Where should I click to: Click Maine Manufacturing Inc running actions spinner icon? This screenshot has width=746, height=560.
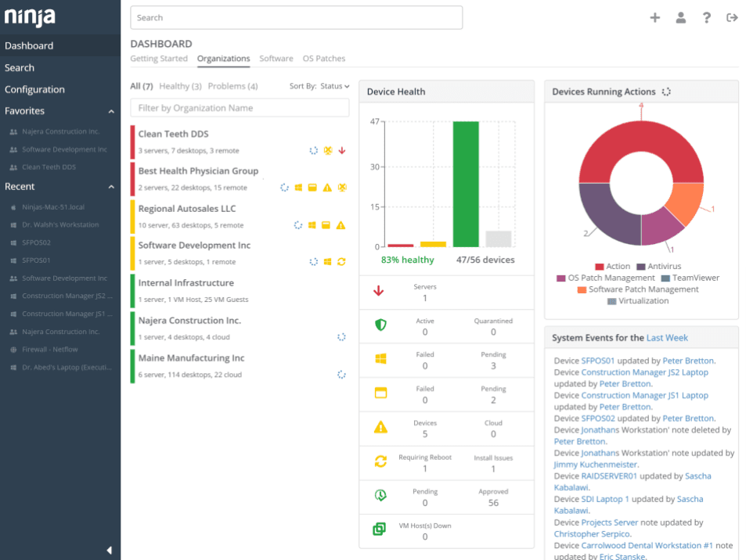click(x=341, y=374)
